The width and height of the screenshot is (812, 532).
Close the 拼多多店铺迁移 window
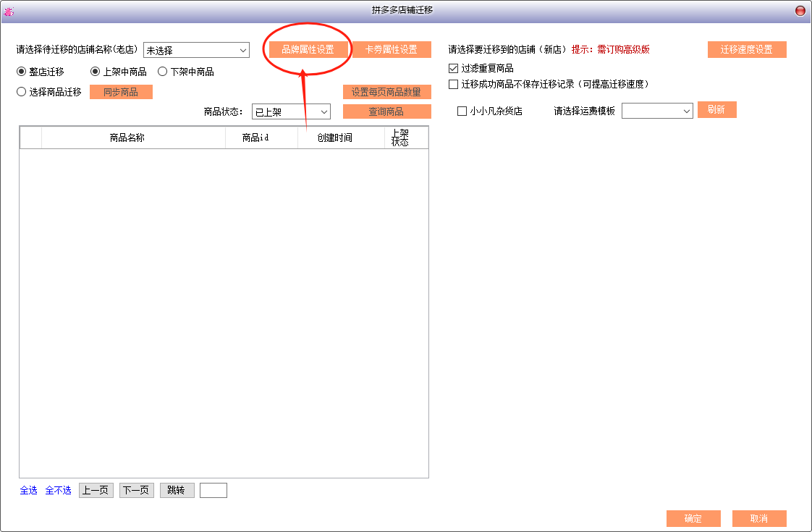[800, 11]
